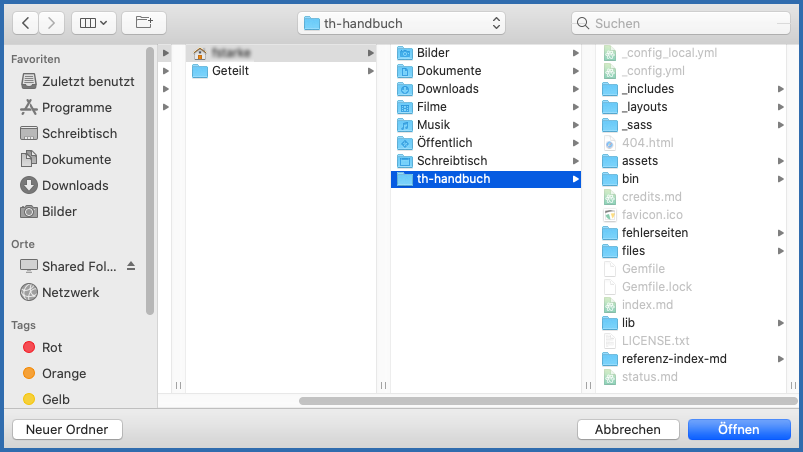Screen dimensions: 803x452
Task: Click the greyed favicon.ico file
Action: [x=691, y=215]
